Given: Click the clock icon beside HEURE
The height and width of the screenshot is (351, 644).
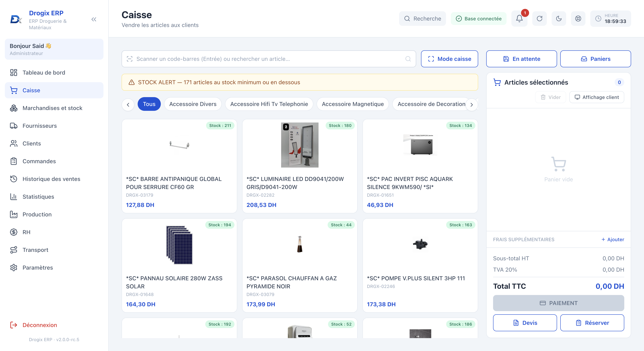Looking at the screenshot, I should point(598,19).
